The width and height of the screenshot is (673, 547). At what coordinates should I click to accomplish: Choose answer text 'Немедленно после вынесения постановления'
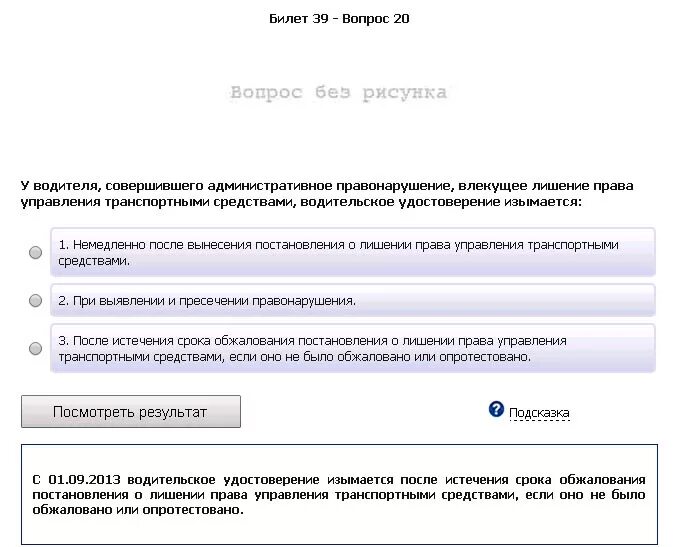coord(353,252)
